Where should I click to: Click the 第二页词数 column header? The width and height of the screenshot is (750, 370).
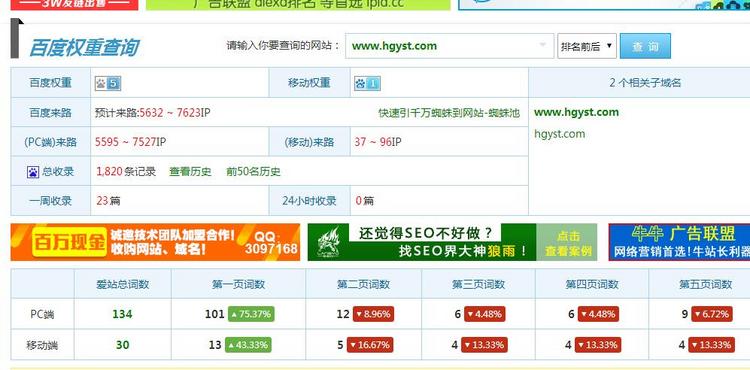click(x=364, y=284)
